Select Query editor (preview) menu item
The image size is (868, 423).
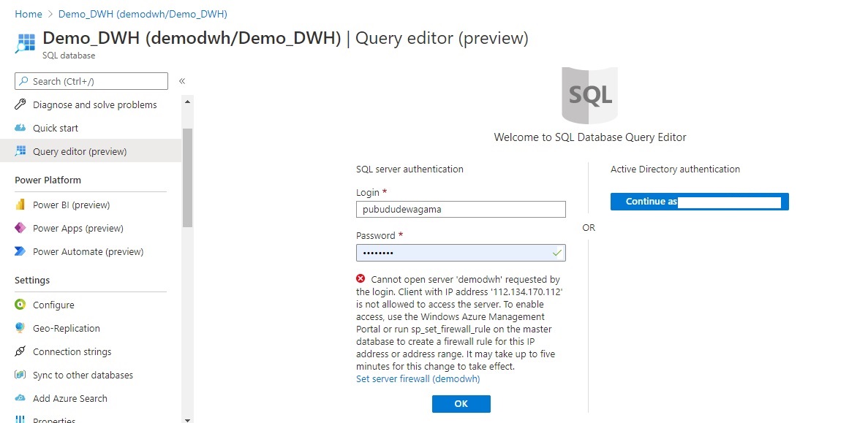[x=91, y=151]
